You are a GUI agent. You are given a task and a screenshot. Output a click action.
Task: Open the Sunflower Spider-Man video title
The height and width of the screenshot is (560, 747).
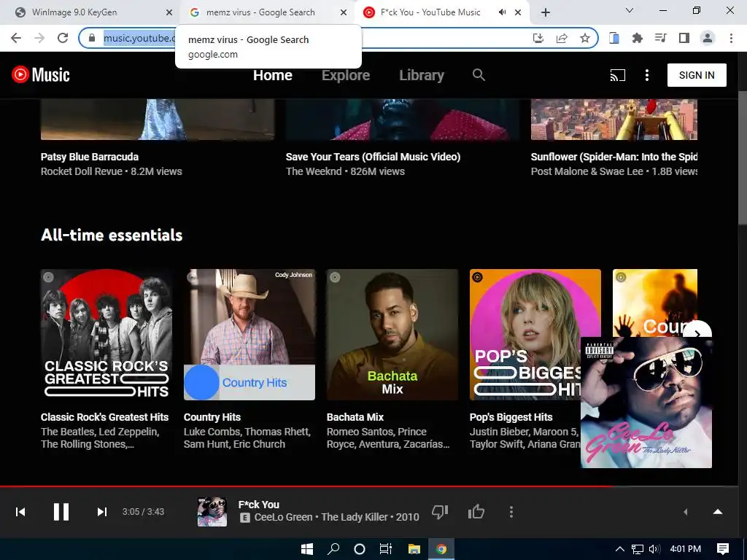614,157
